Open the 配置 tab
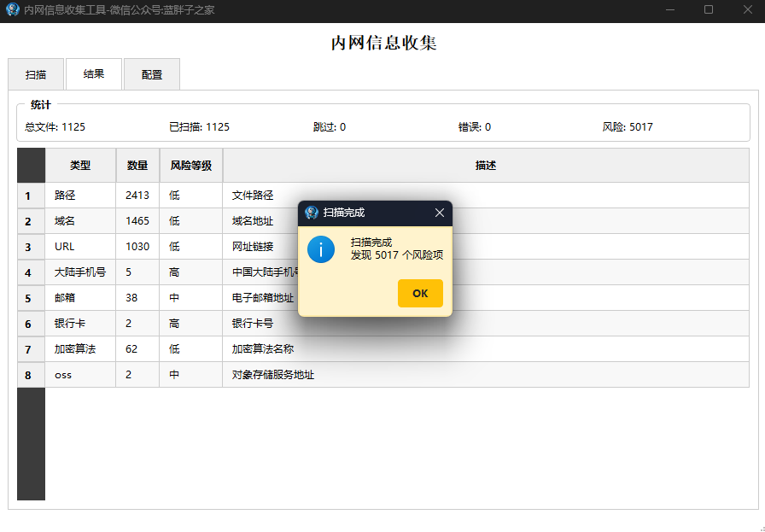The width and height of the screenshot is (765, 532). 152,74
